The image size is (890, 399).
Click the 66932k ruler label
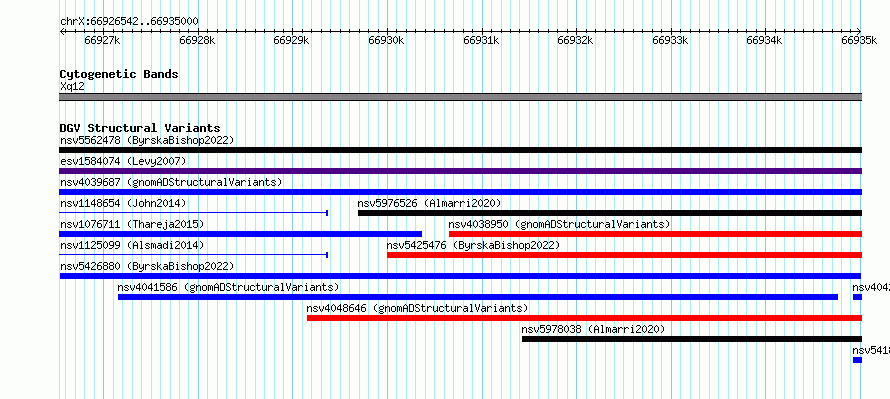[x=575, y=40]
